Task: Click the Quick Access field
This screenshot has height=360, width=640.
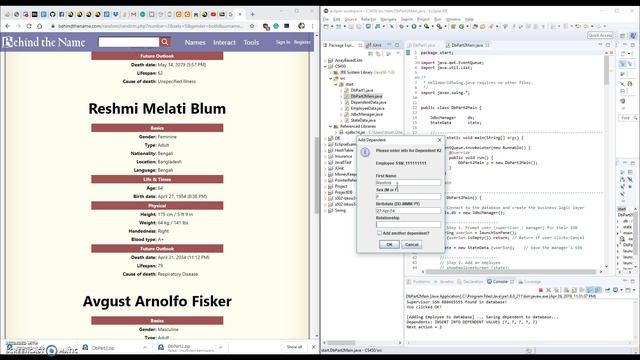Action: [x=600, y=36]
